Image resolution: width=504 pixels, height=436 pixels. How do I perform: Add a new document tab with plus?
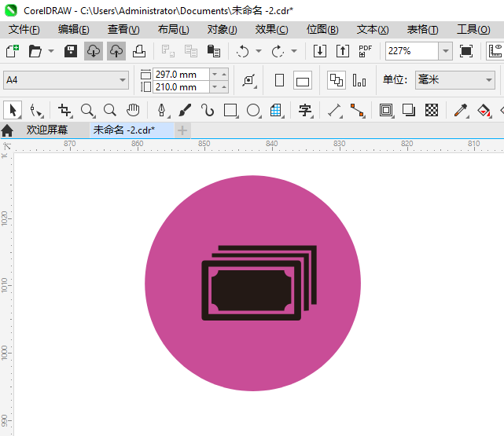[182, 130]
